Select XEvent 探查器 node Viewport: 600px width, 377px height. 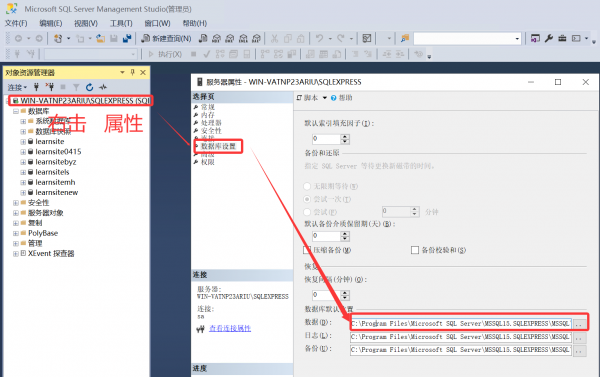[x=51, y=253]
